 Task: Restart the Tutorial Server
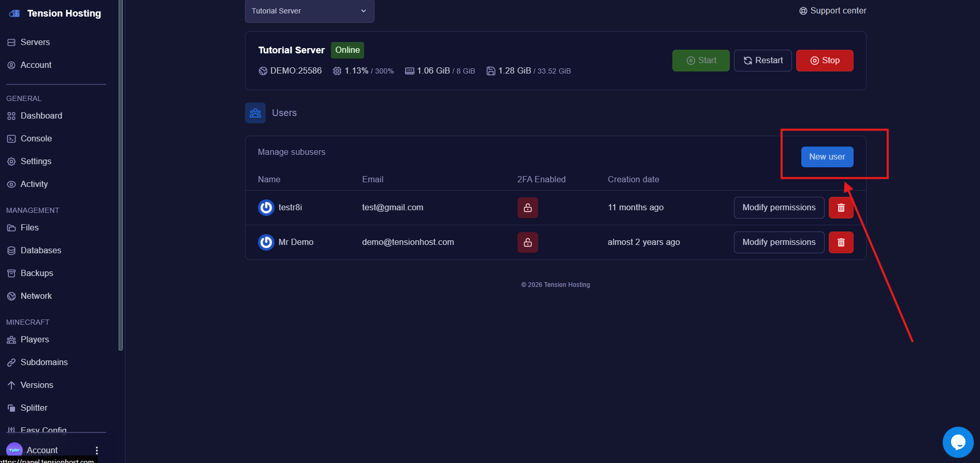coord(763,61)
